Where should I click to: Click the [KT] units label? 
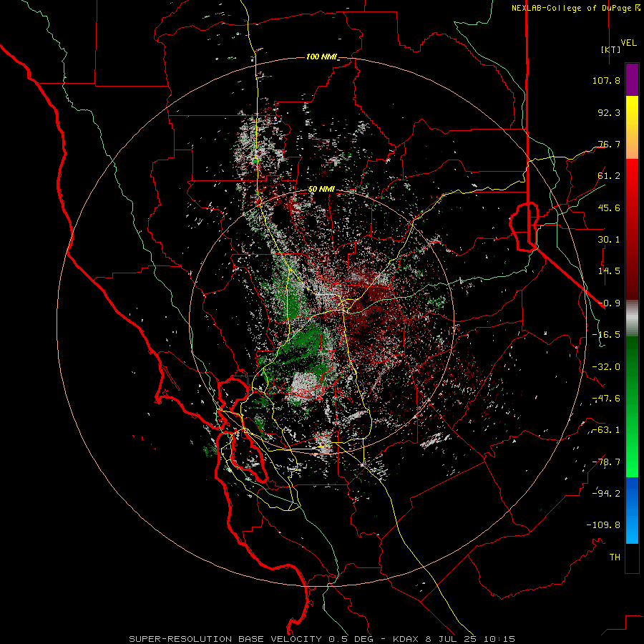611,49
